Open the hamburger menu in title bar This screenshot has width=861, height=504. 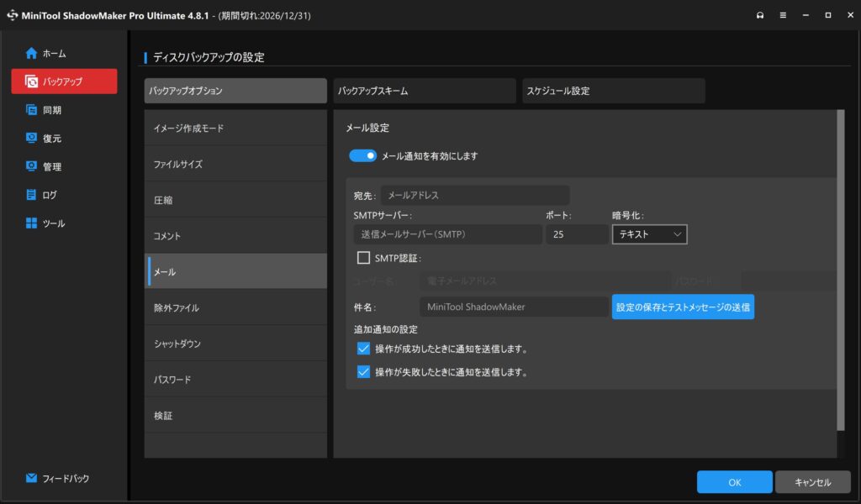(783, 15)
